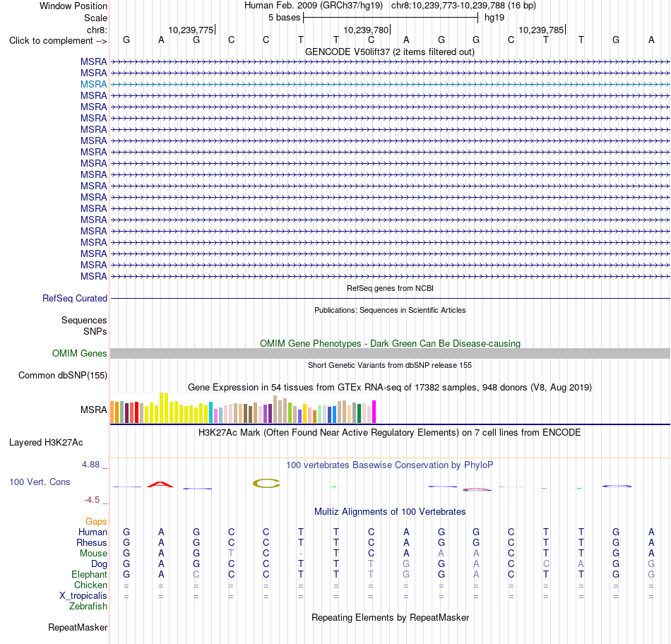Image resolution: width=671 pixels, height=644 pixels.
Task: Open 'Multiz Alignments of 100 Vertebrates' title
Action: [x=390, y=511]
